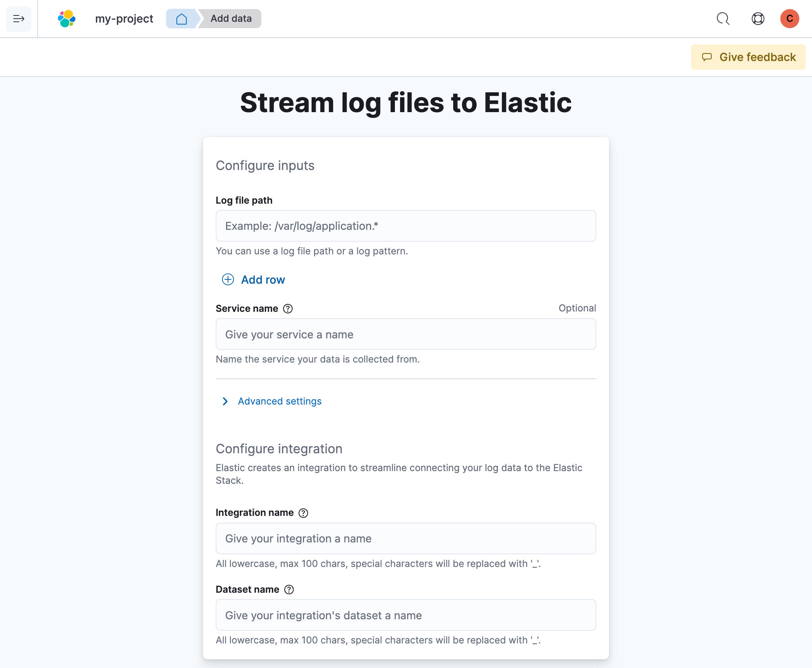
Task: Click the Add row plus icon
Action: click(228, 280)
